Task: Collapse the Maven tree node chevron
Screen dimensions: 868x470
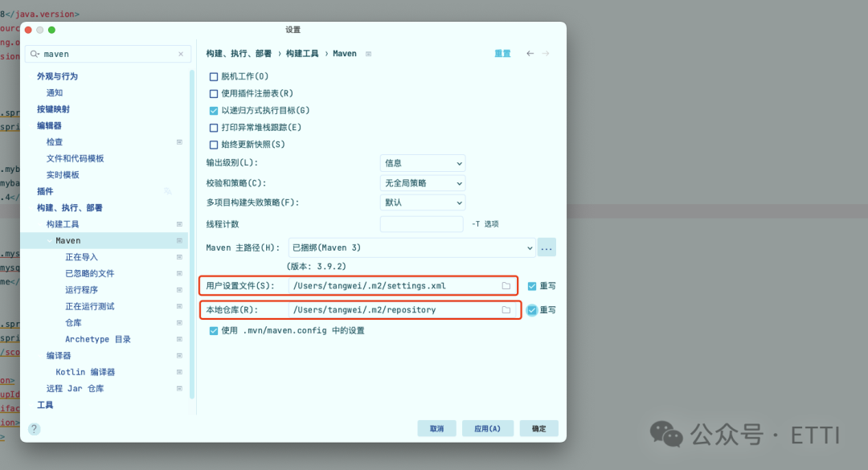Action: (50, 241)
